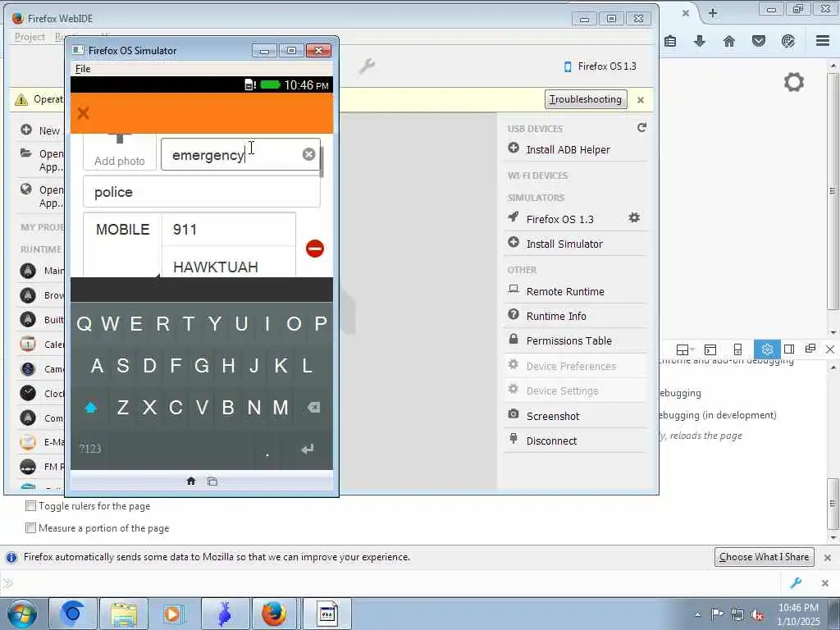The height and width of the screenshot is (630, 840).
Task: Click the contact form scrollbar
Action: [x=322, y=162]
